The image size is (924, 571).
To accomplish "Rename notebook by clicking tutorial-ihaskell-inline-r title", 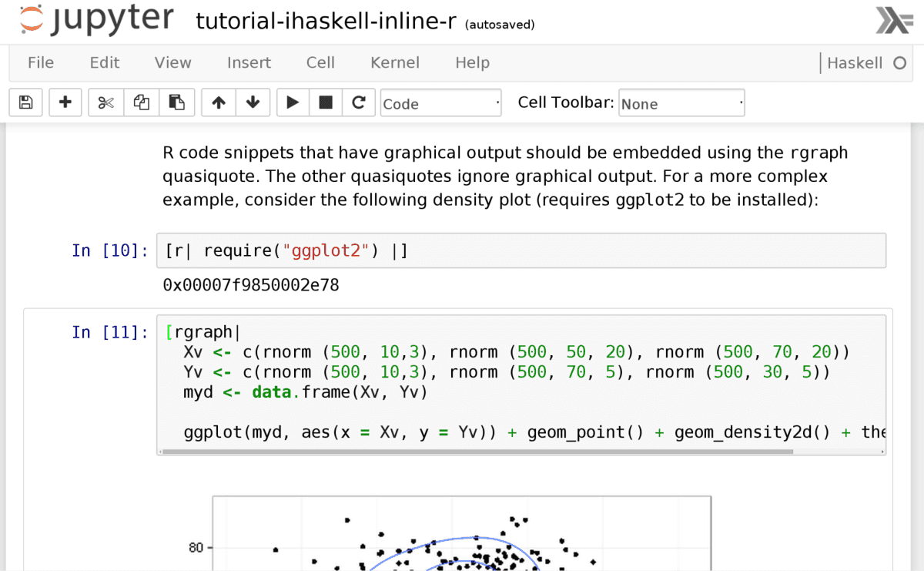I will point(326,22).
